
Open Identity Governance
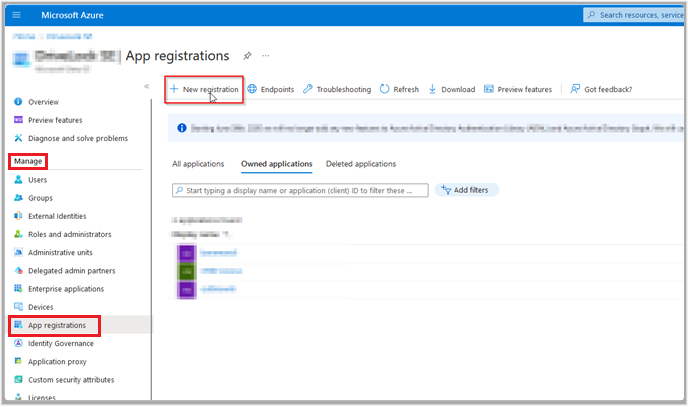(61, 343)
